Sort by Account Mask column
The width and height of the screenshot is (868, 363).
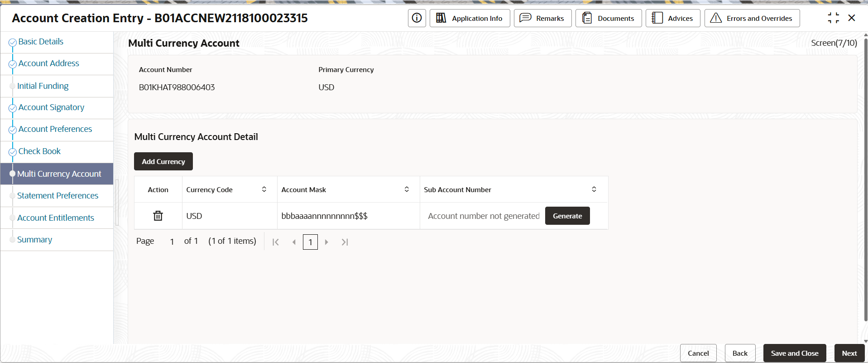click(407, 189)
